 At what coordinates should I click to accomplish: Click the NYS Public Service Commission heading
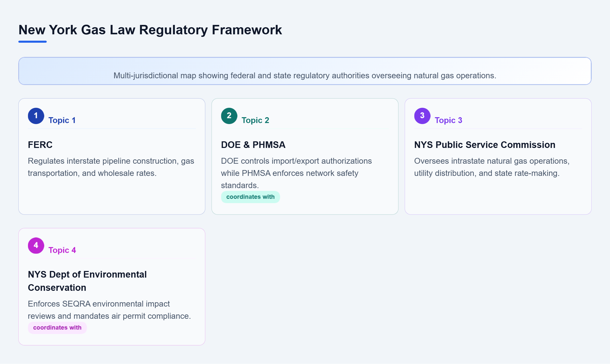point(485,145)
